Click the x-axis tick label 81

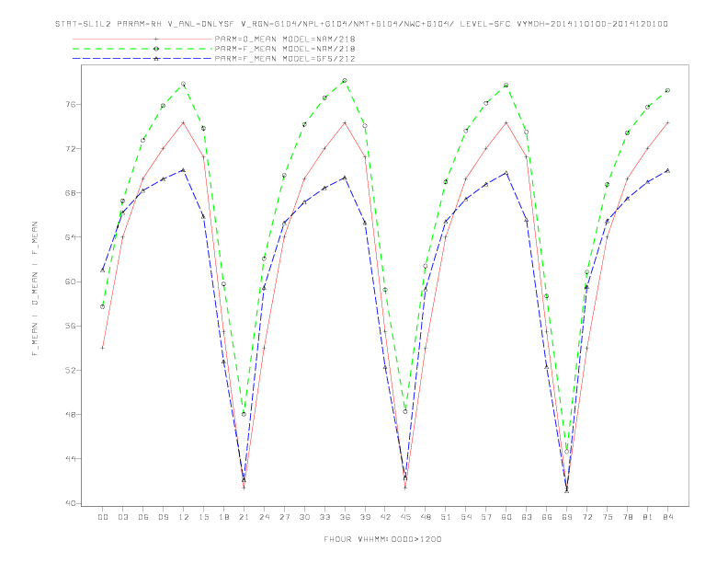pyautogui.click(x=648, y=517)
